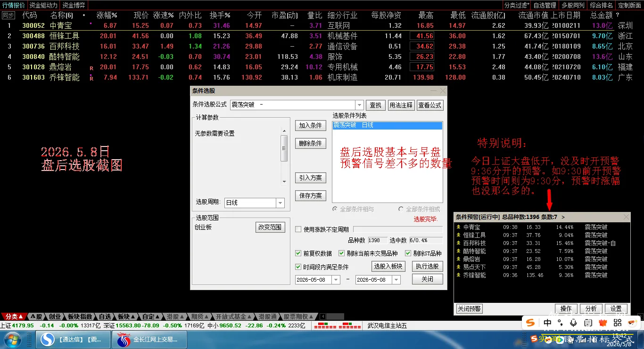Image resolution: width=644 pixels, height=349 pixels.
Task: Switch to 资金驱动力 tab
Action: (43, 5)
